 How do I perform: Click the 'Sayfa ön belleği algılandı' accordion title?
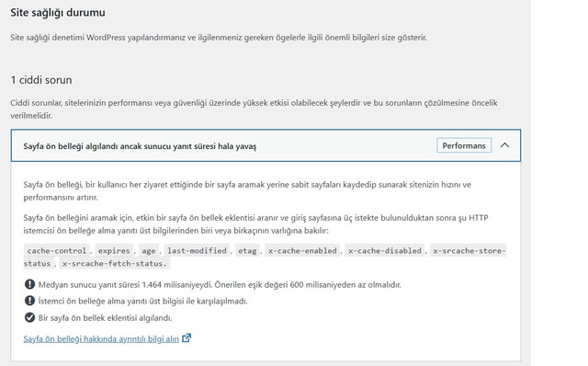coord(140,146)
